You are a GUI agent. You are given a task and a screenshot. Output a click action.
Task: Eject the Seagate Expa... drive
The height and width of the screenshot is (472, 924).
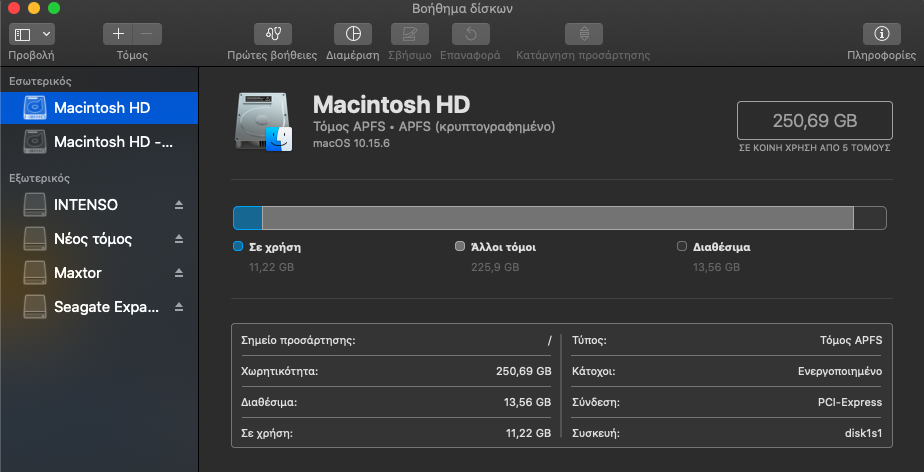tap(179, 307)
